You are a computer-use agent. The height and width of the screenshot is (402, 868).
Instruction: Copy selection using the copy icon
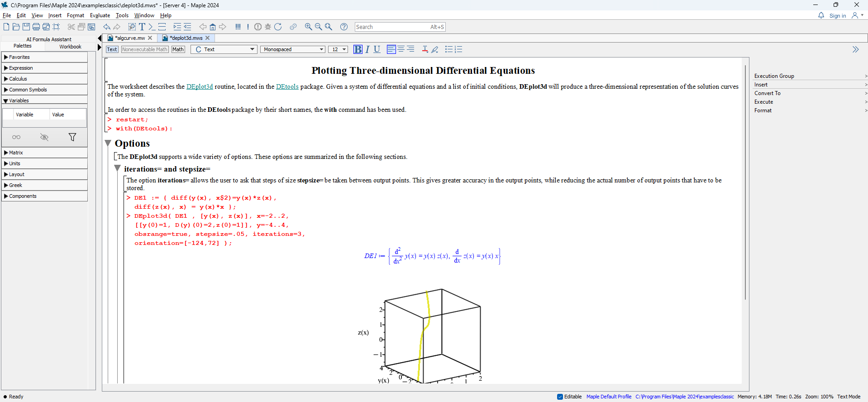(81, 27)
